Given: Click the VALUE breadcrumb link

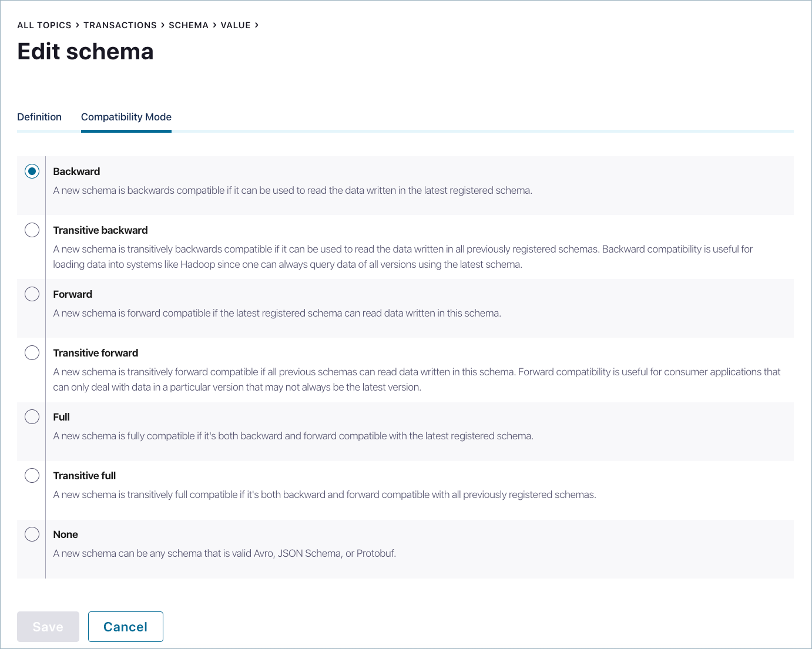Looking at the screenshot, I should coord(236,25).
